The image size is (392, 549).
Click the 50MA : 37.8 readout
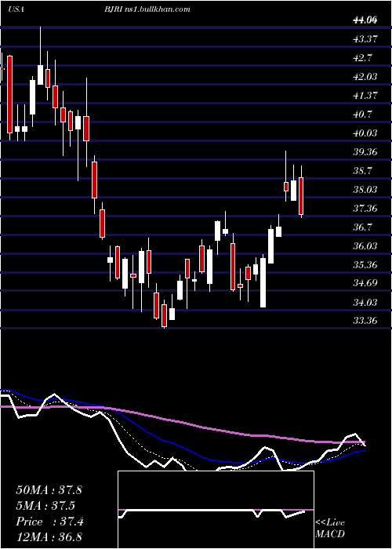[x=49, y=490]
